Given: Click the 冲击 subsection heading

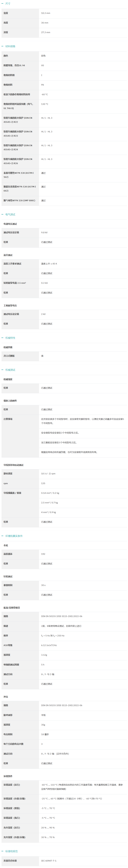Looking at the screenshot, I should tap(6, 697).
